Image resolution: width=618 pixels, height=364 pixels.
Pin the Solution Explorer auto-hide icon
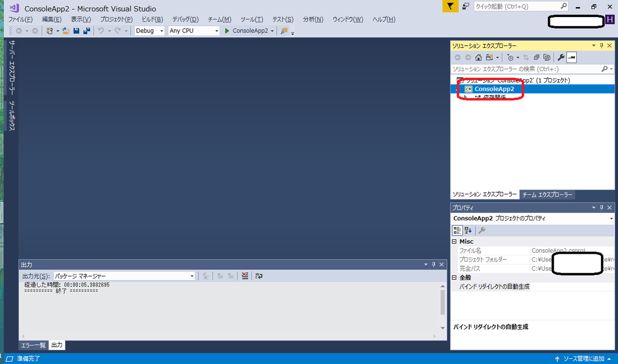(602, 46)
